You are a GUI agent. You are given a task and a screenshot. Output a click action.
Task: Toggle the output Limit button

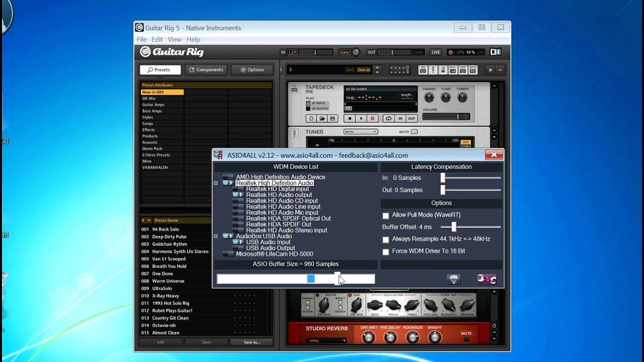click(x=418, y=52)
